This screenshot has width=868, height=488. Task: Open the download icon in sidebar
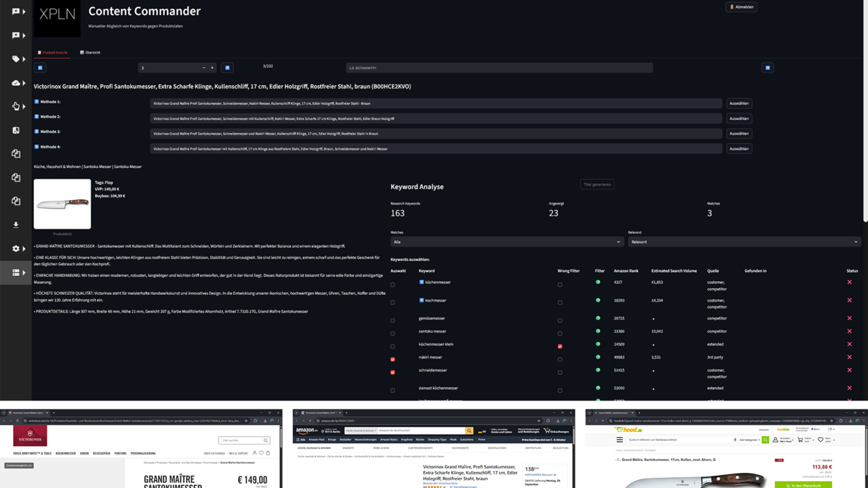16,224
